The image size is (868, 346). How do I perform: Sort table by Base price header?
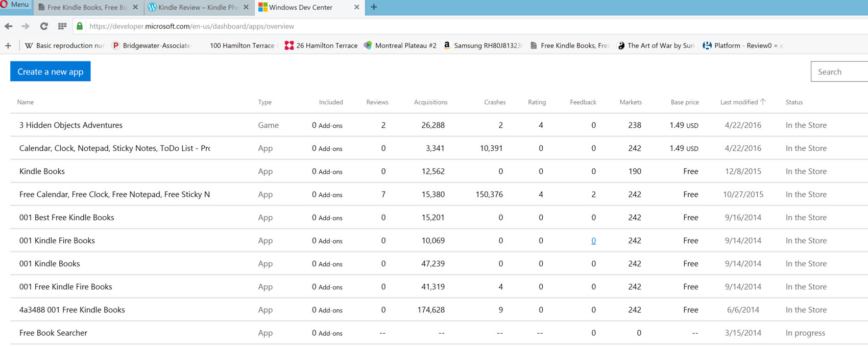tap(685, 102)
